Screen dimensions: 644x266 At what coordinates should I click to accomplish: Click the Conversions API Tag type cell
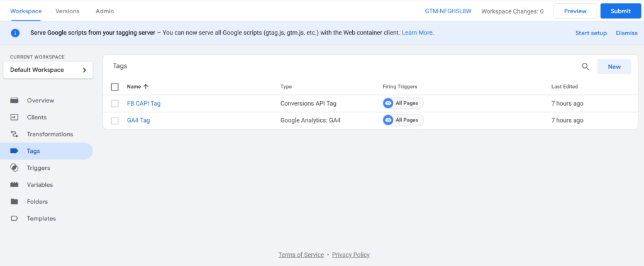(308, 103)
